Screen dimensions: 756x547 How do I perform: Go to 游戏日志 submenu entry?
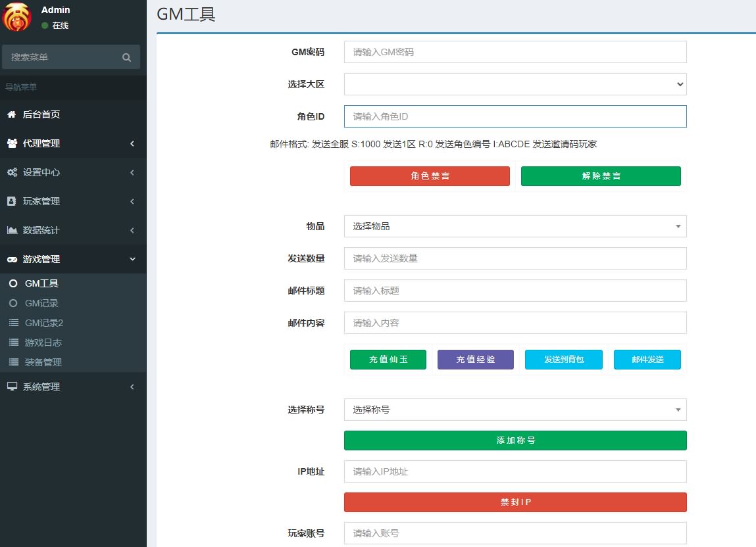tap(43, 343)
